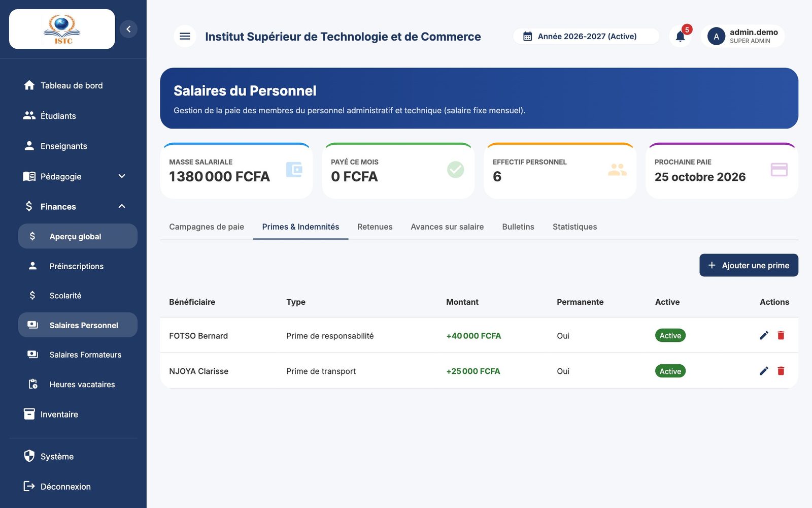View the Statistiques tab
This screenshot has height=508, width=812.
(x=574, y=227)
